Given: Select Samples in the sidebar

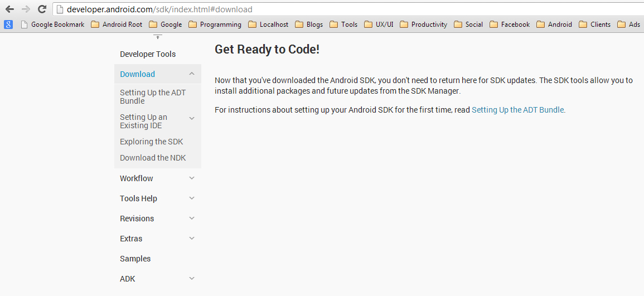Looking at the screenshot, I should pyautogui.click(x=135, y=259).
